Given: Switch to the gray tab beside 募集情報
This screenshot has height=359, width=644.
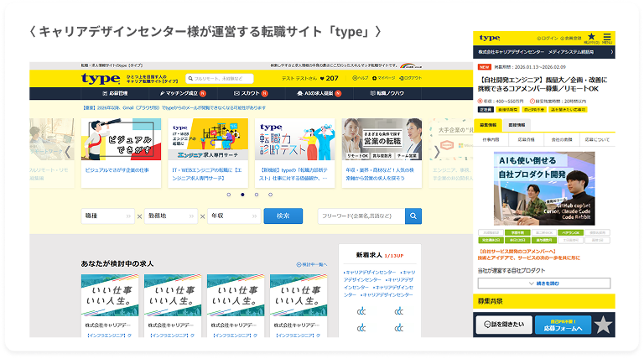Looking at the screenshot, I should coord(517,125).
